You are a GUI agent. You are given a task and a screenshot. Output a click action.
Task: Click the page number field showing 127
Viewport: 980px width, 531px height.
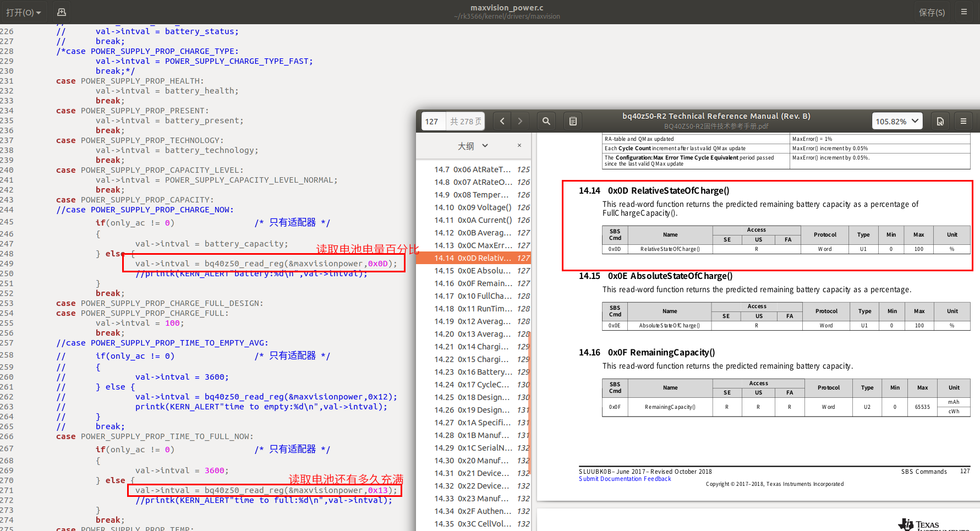432,121
